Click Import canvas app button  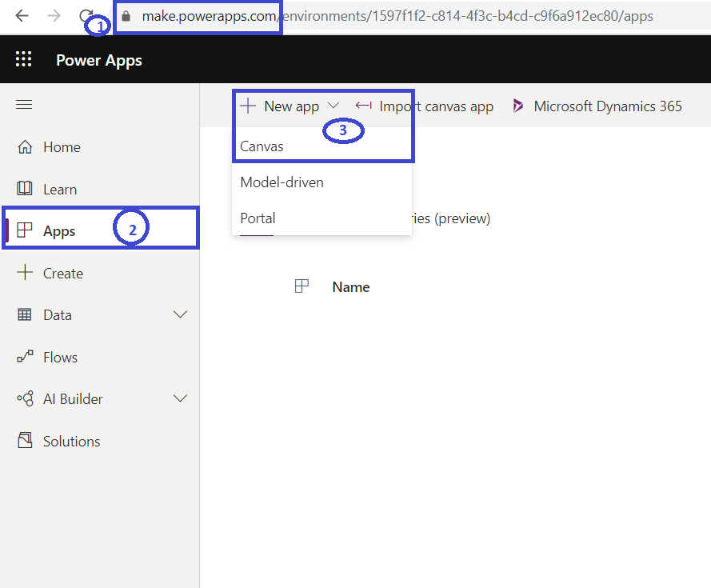point(425,106)
